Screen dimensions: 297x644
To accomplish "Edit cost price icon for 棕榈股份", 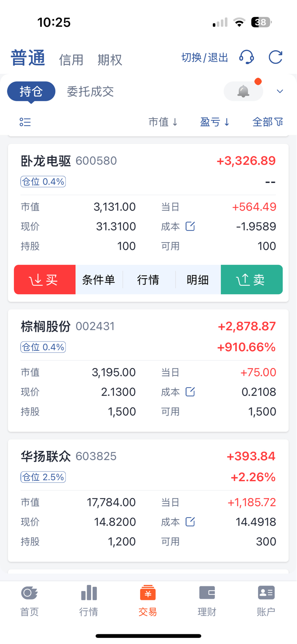I will click(190, 392).
